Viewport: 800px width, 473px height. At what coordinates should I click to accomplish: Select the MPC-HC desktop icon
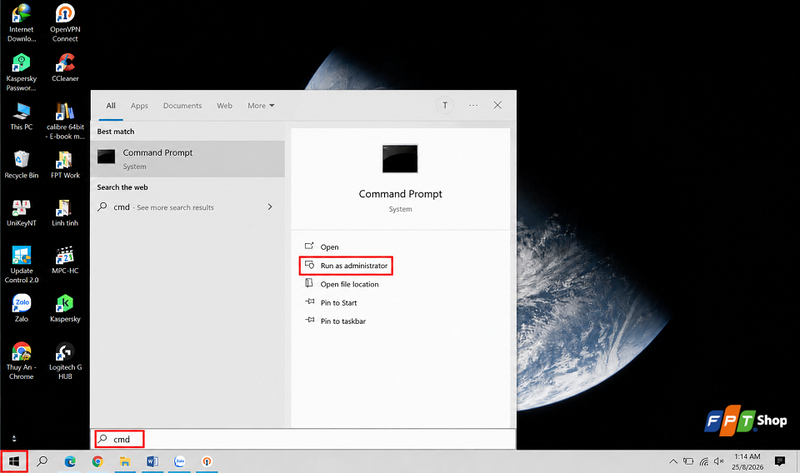[x=65, y=260]
